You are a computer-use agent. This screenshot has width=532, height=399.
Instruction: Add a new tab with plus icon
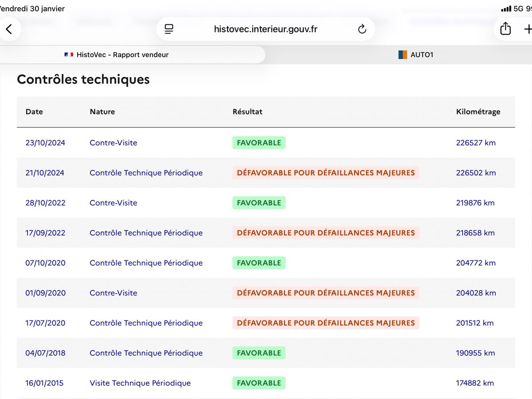pyautogui.click(x=528, y=29)
